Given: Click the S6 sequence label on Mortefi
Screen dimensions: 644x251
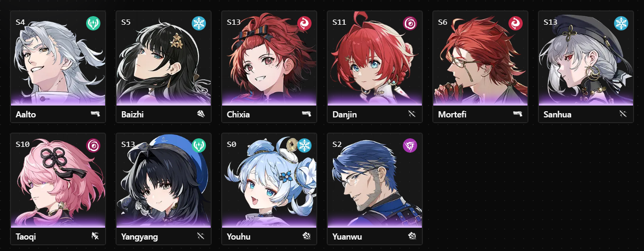Looking at the screenshot, I should click(443, 22).
